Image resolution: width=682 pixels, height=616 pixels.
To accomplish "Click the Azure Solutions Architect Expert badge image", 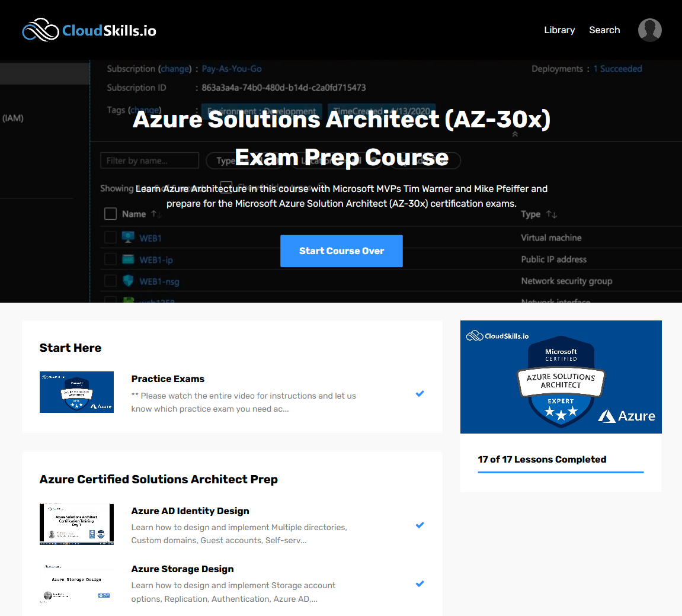I will 561,377.
